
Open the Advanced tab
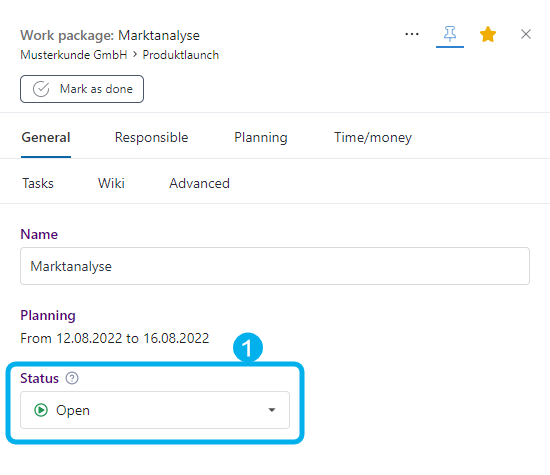199,183
